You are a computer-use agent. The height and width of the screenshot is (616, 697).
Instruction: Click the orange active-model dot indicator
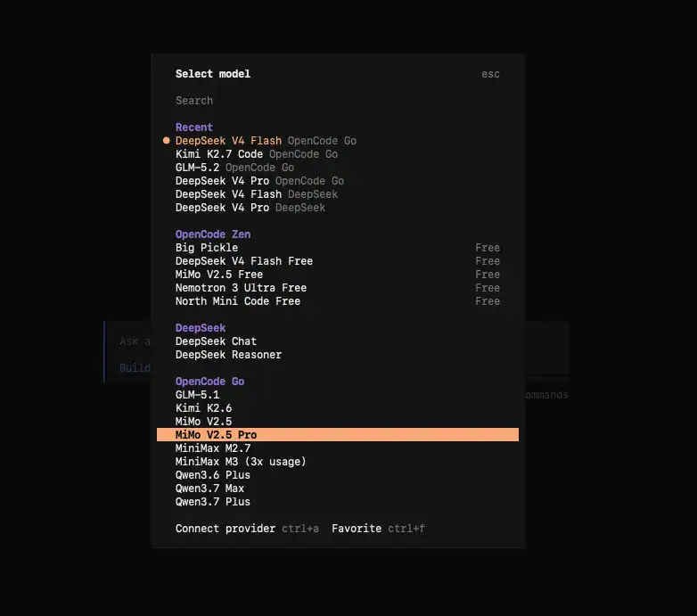[167, 141]
